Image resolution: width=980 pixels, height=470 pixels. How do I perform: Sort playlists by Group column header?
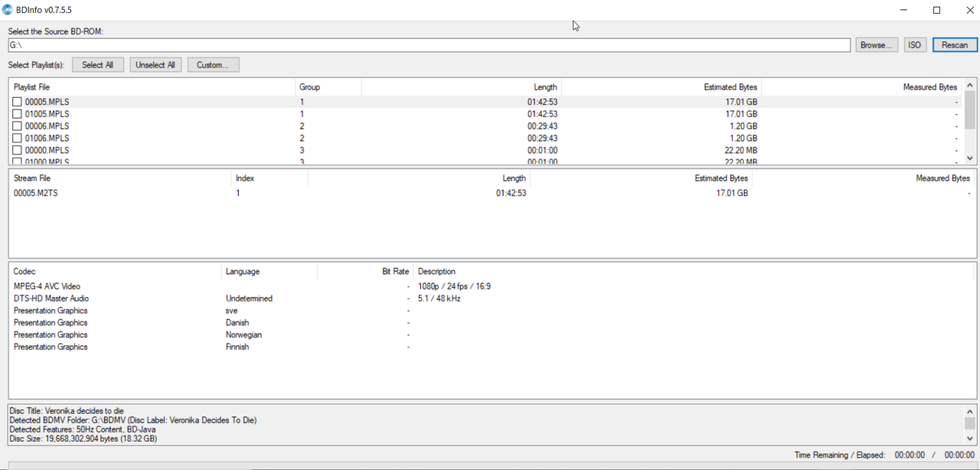[328, 87]
